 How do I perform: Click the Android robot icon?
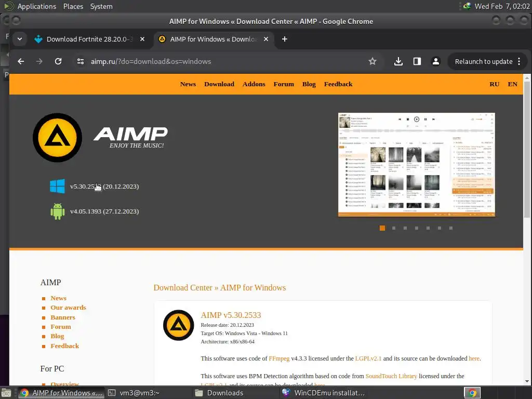57,211
